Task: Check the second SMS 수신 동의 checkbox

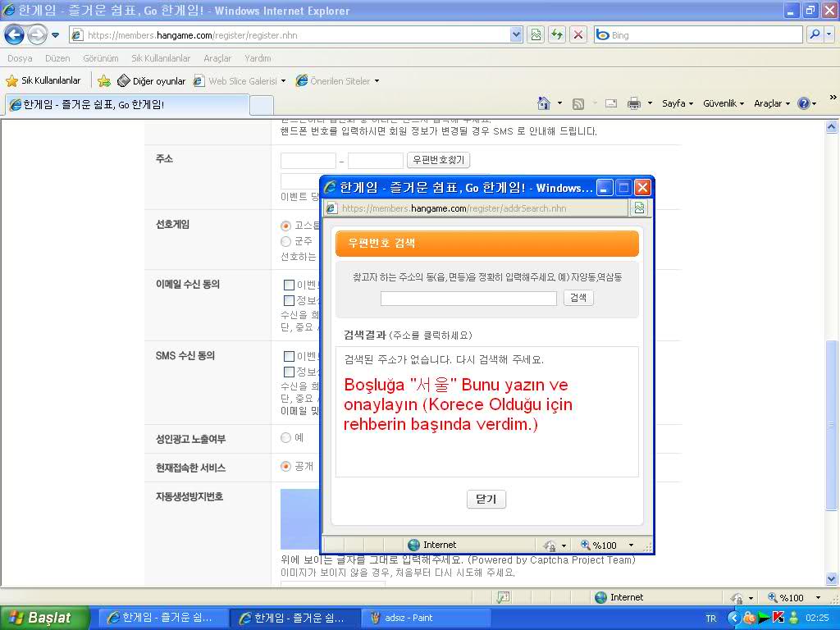Action: [289, 372]
